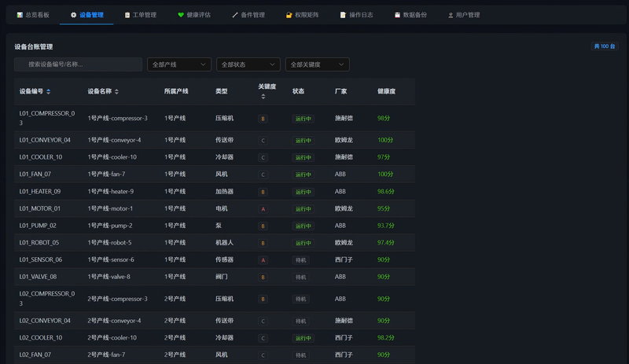629x364 pixels.
Task: Click health score 97.4分
Action: [x=386, y=243]
